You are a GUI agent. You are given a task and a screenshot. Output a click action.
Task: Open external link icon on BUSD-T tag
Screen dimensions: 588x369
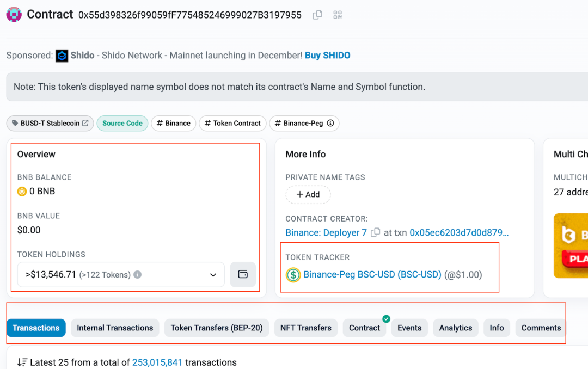point(85,123)
